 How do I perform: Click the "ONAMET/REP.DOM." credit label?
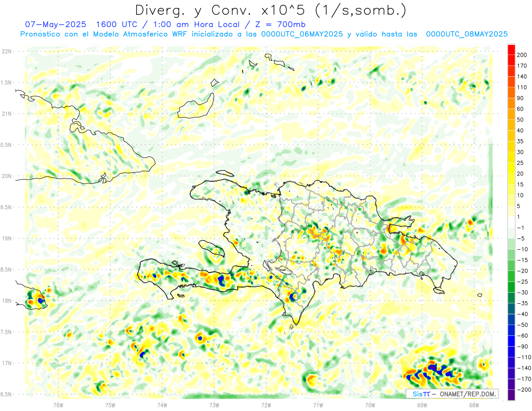click(x=468, y=394)
